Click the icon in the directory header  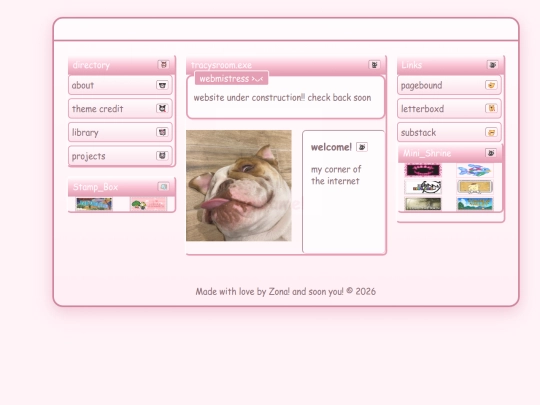163,64
